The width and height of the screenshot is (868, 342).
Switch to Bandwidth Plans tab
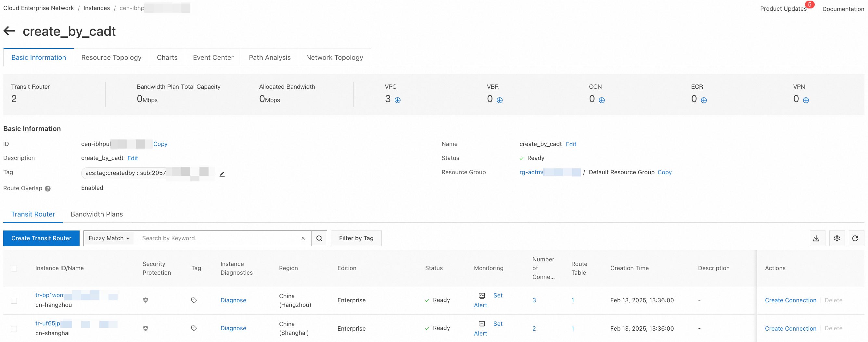(x=97, y=214)
